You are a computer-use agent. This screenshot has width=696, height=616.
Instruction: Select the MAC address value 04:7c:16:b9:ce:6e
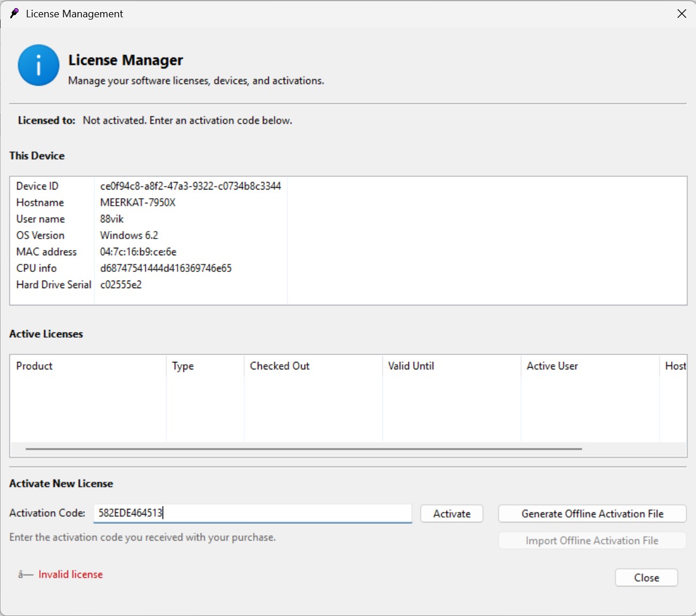(138, 252)
